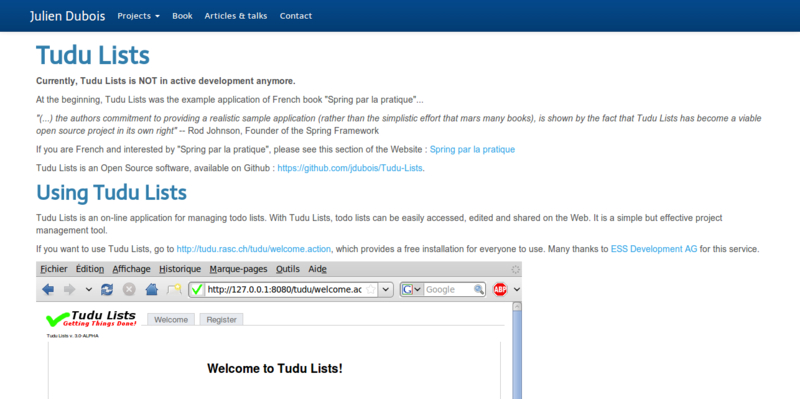The width and height of the screenshot is (800, 399).
Task: Click the green checkmark in URL bar
Action: click(196, 290)
